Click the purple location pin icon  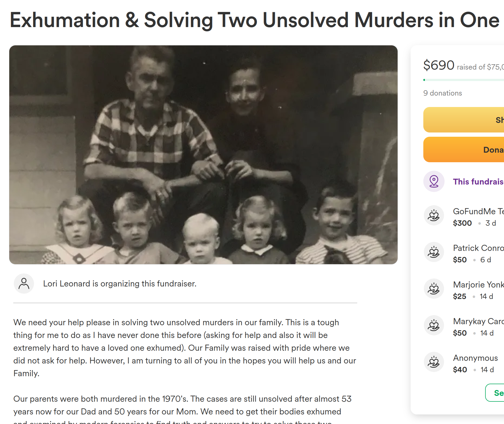pos(434,181)
